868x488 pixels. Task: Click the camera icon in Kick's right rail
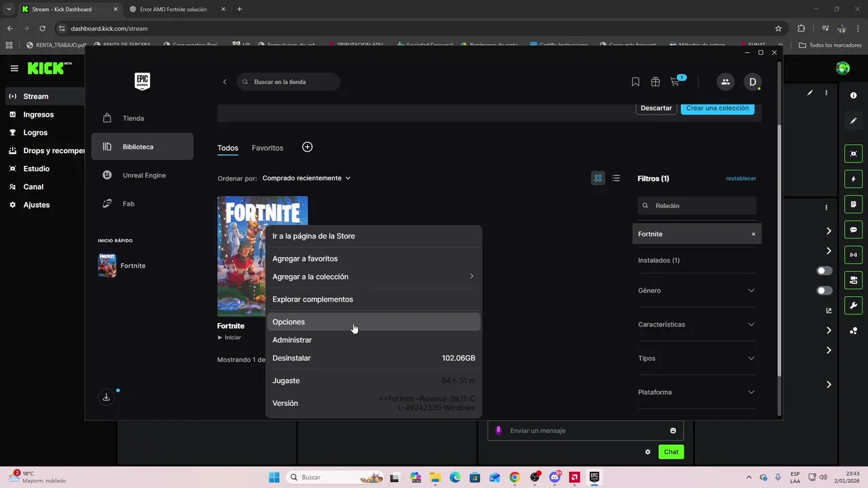pyautogui.click(x=854, y=280)
